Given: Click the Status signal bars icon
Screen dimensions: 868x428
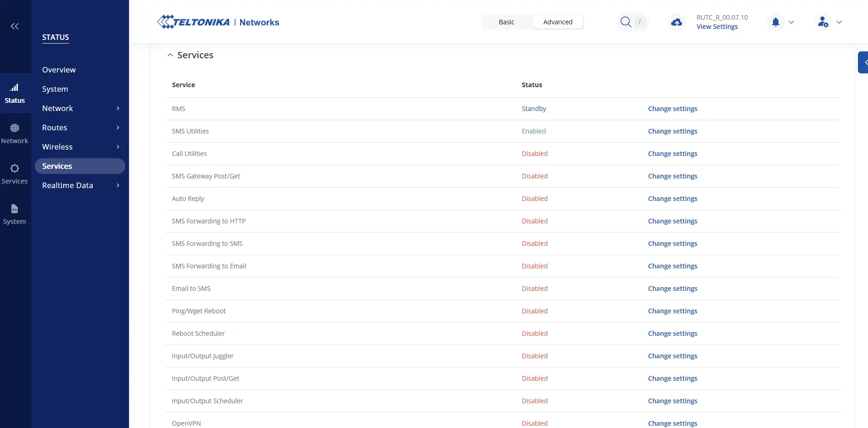Looking at the screenshot, I should 15,88.
